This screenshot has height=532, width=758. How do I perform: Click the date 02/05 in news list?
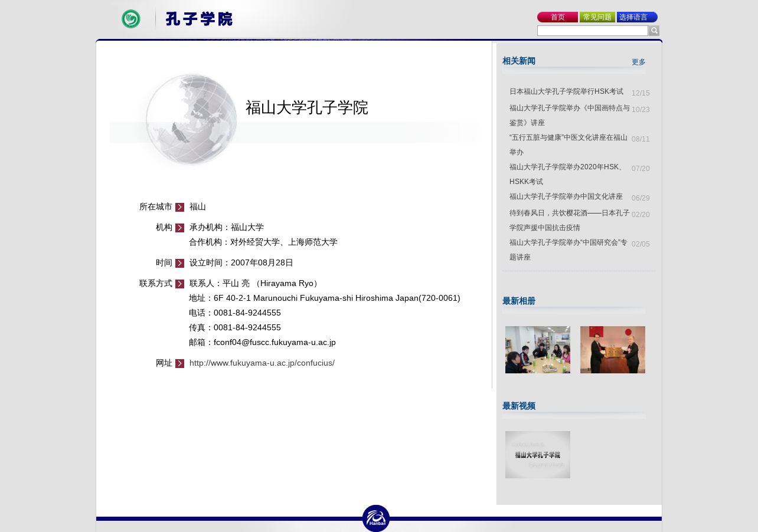point(641,244)
